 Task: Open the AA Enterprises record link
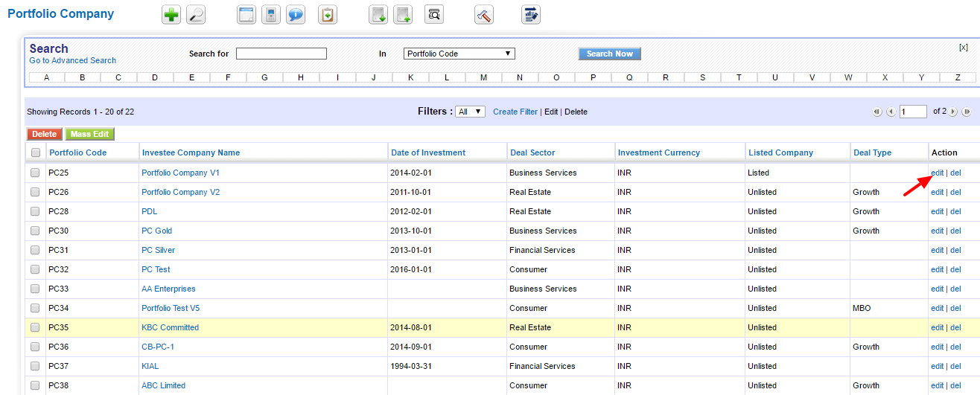pos(168,289)
